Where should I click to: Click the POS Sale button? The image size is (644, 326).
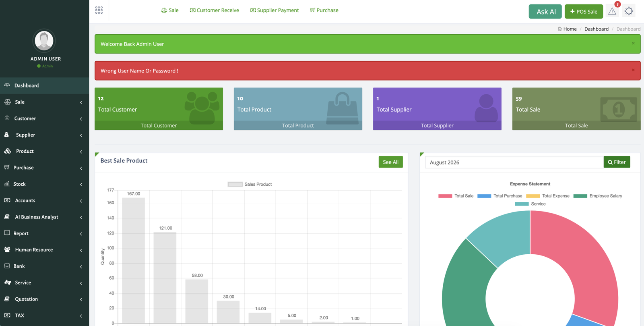[584, 11]
